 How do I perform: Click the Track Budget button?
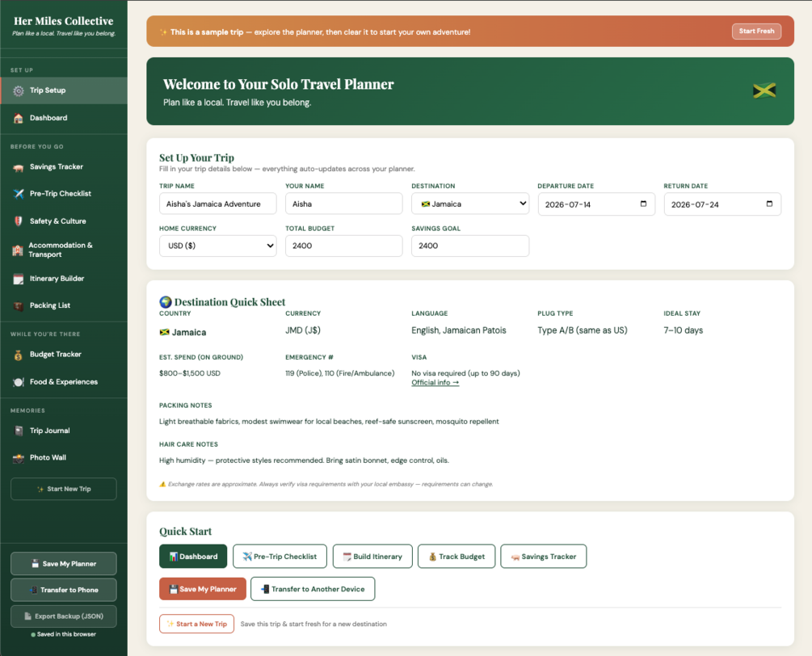tap(456, 556)
